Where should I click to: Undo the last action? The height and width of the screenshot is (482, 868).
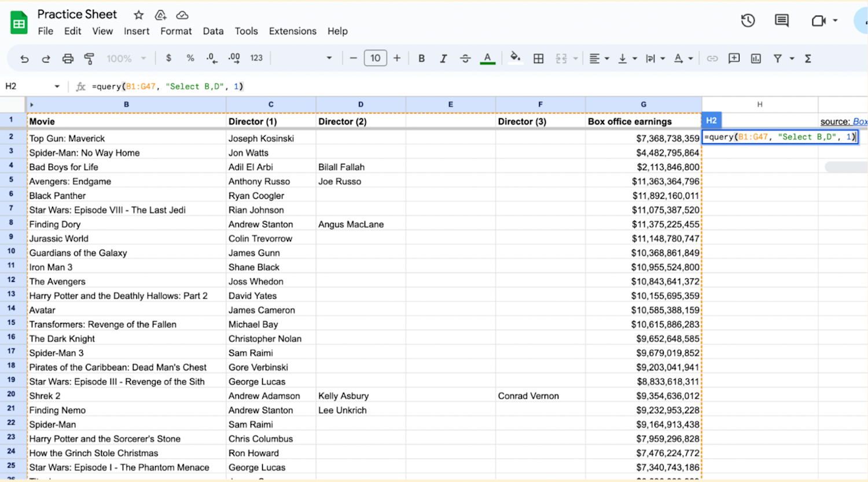[24, 58]
